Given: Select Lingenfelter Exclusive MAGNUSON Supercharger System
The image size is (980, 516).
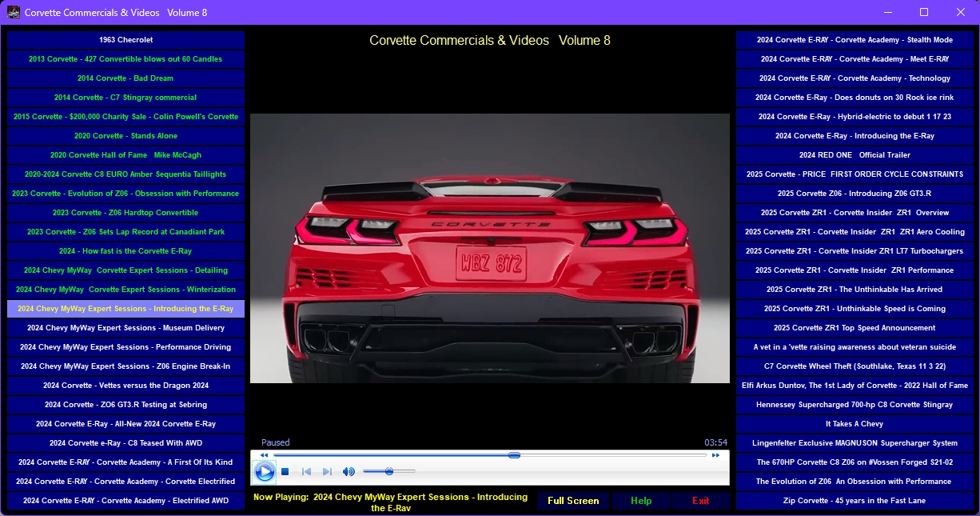Looking at the screenshot, I should (x=855, y=442).
